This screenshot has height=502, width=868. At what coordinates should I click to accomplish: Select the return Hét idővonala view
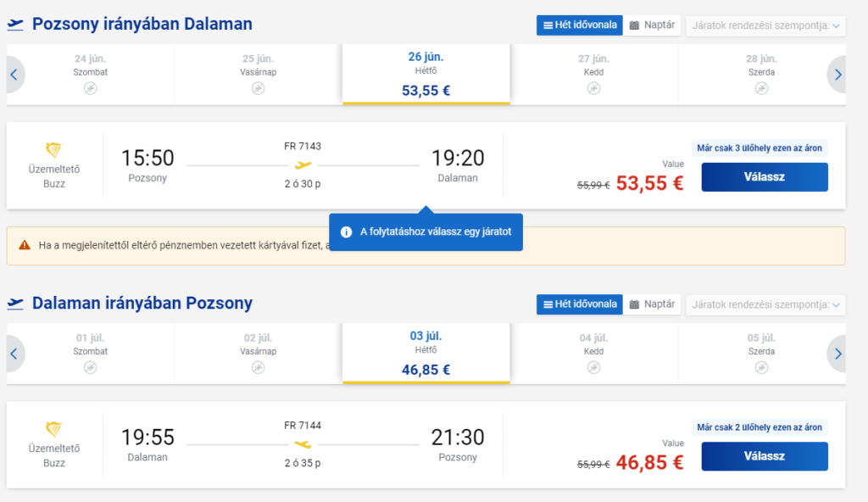point(580,304)
